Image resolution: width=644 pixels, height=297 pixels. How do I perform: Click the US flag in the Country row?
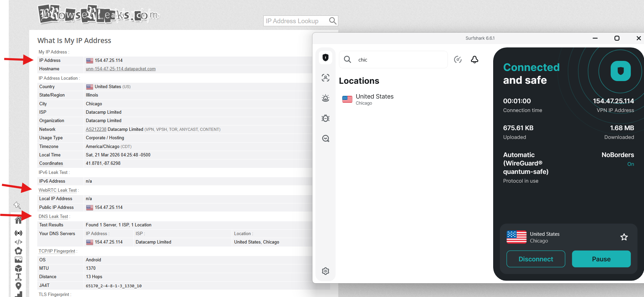(90, 87)
